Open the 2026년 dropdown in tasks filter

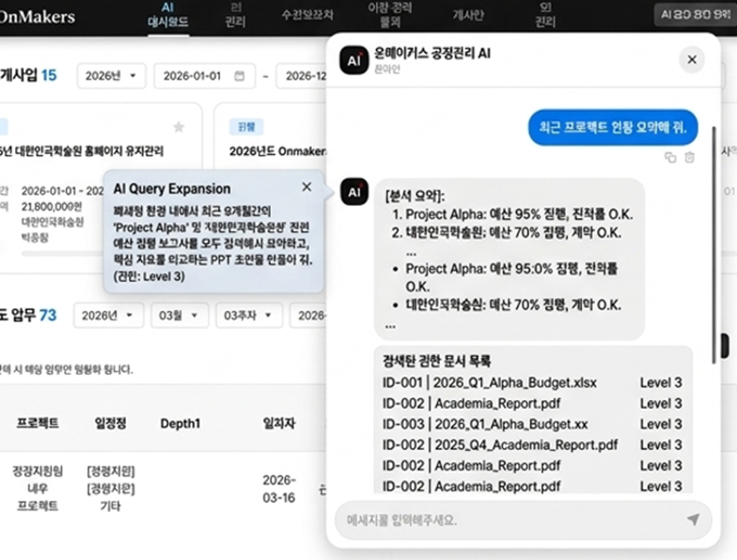108,316
